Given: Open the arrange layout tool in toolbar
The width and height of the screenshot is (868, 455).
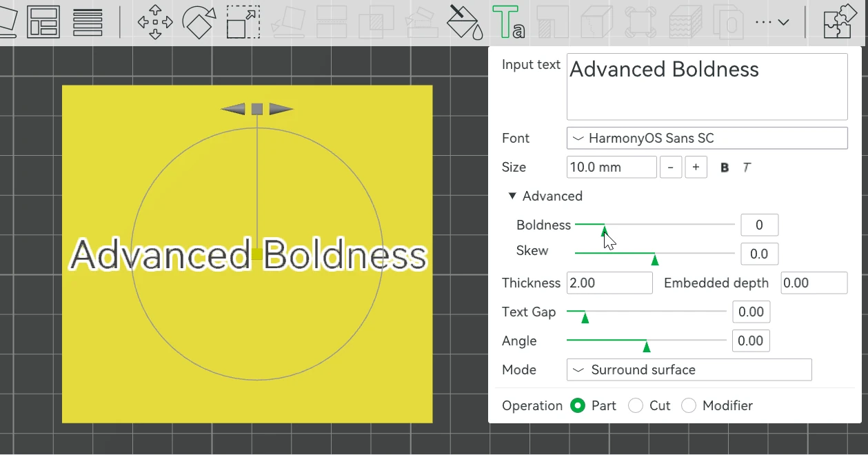Looking at the screenshot, I should [43, 23].
